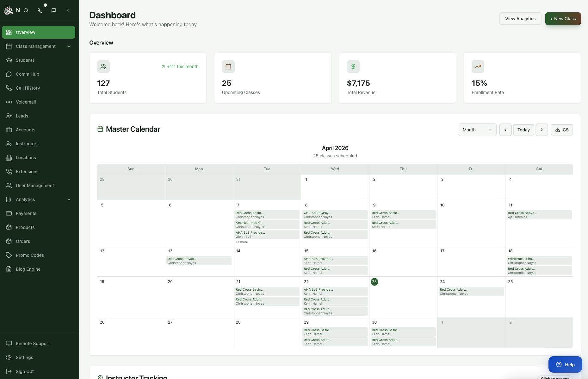Open the search magnifier icon
Screen dimensions: 588x379
coord(26,10)
